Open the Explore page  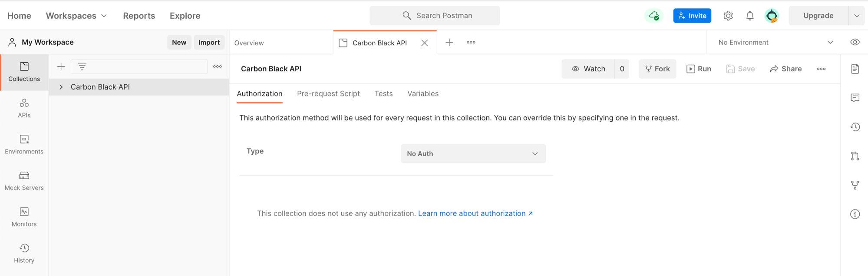tap(185, 16)
